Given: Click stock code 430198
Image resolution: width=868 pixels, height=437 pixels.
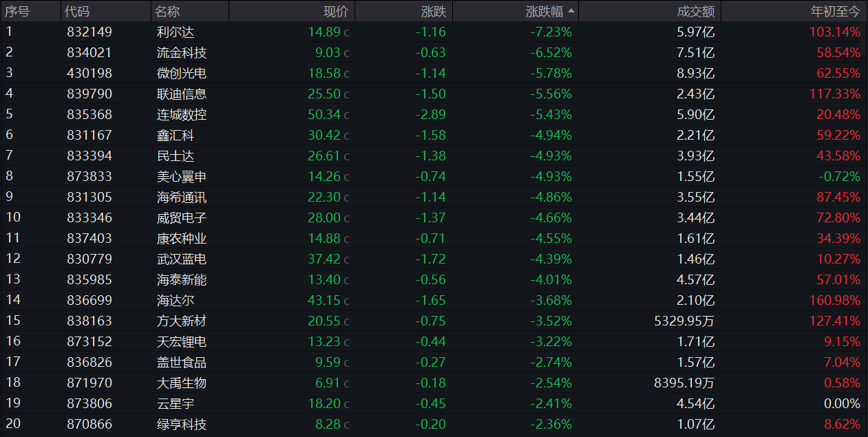Looking at the screenshot, I should [x=89, y=73].
